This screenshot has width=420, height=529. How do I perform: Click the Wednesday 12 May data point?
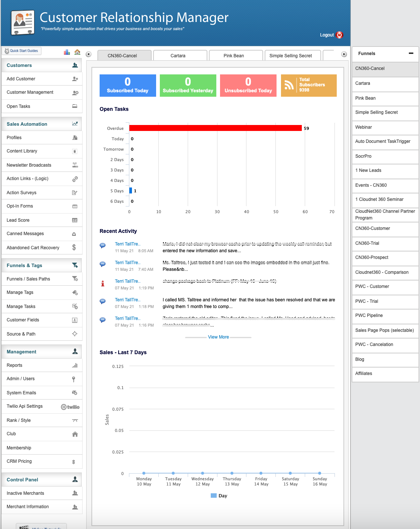click(x=203, y=473)
